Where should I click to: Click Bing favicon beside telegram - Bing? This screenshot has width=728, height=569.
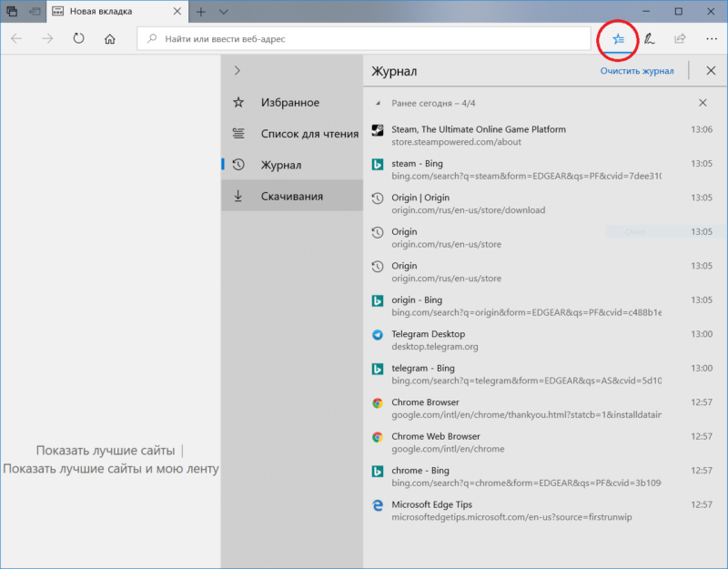click(378, 369)
